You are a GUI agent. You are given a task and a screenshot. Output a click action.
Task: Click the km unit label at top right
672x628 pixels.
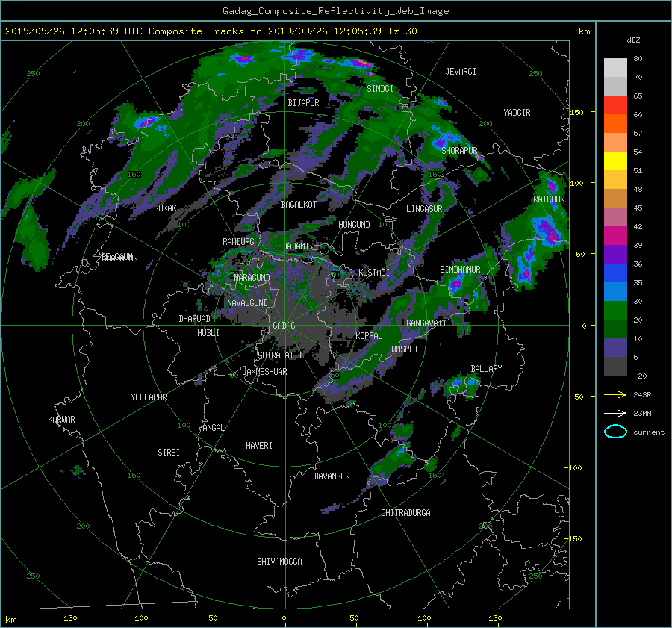tap(584, 31)
